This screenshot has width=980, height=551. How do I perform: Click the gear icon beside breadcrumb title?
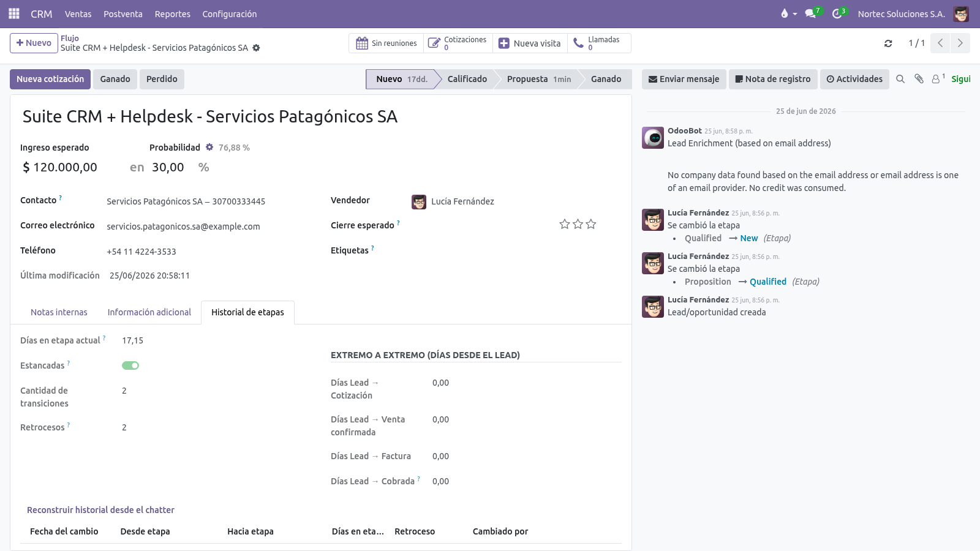[x=256, y=48]
